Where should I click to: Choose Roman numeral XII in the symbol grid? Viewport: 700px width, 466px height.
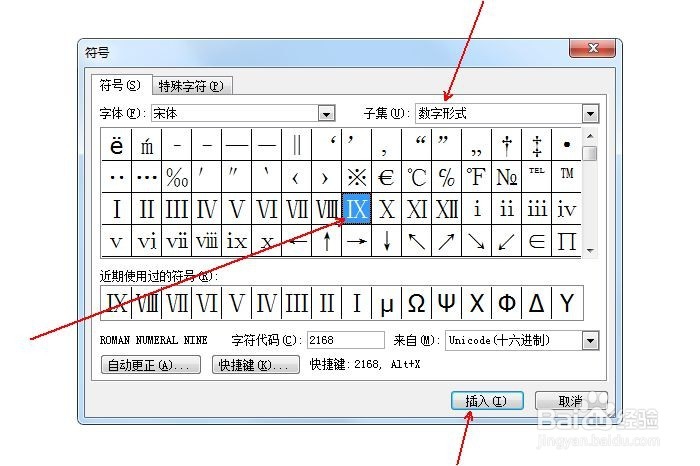446,209
